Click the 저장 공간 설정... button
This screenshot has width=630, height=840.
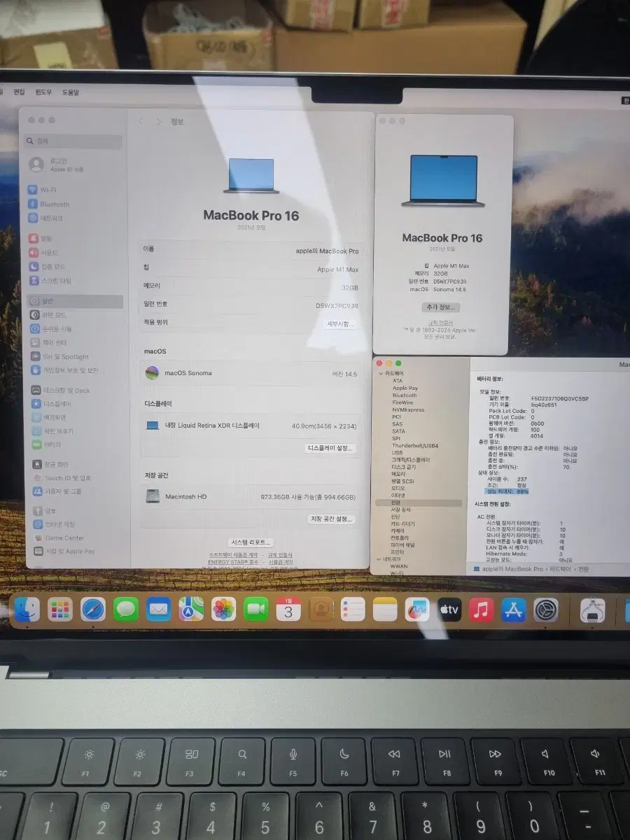tap(332, 519)
